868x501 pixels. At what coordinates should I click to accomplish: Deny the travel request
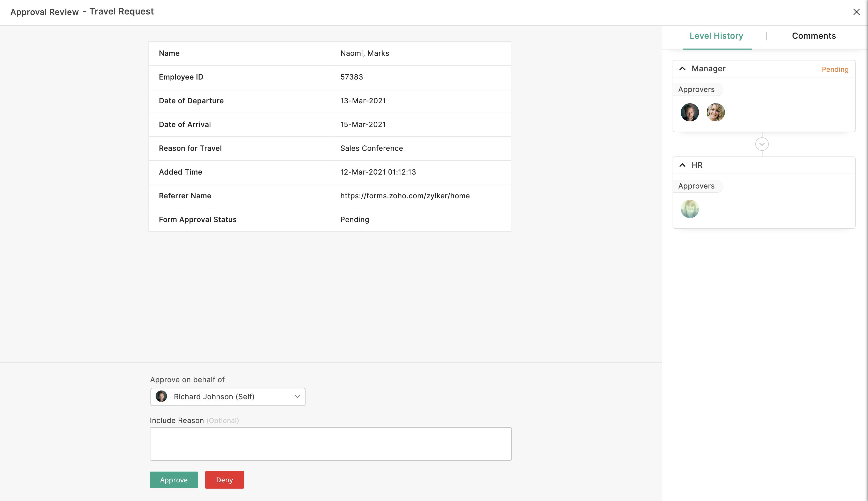click(224, 480)
